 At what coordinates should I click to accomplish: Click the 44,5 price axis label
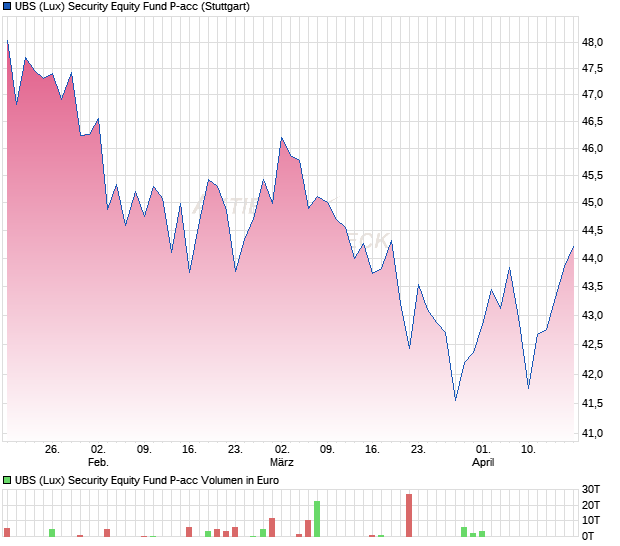coord(592,230)
